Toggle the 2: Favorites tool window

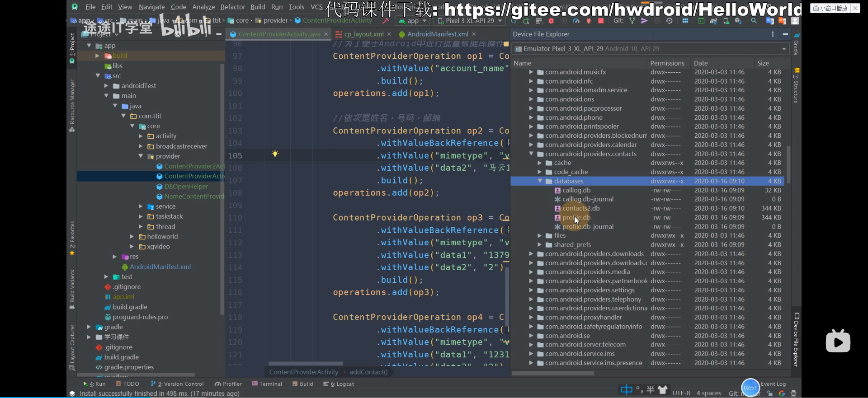tap(72, 239)
